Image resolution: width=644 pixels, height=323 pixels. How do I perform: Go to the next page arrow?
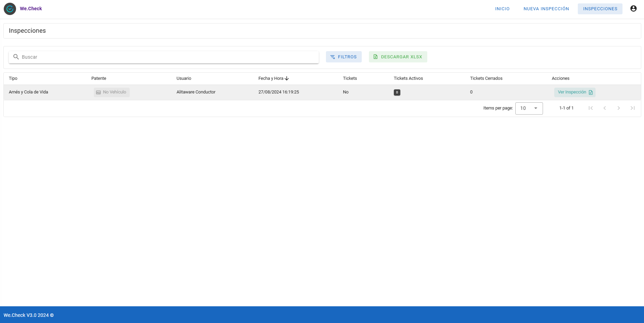(x=618, y=108)
